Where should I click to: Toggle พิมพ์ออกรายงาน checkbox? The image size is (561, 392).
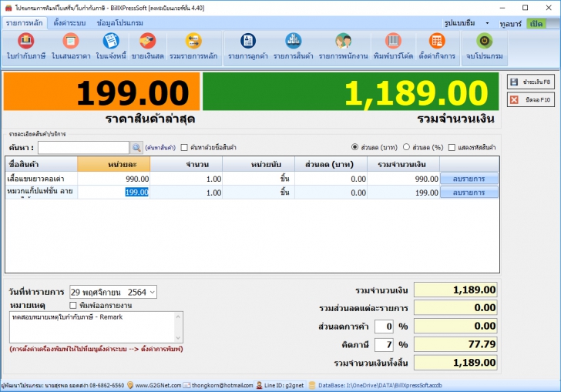coord(73,305)
